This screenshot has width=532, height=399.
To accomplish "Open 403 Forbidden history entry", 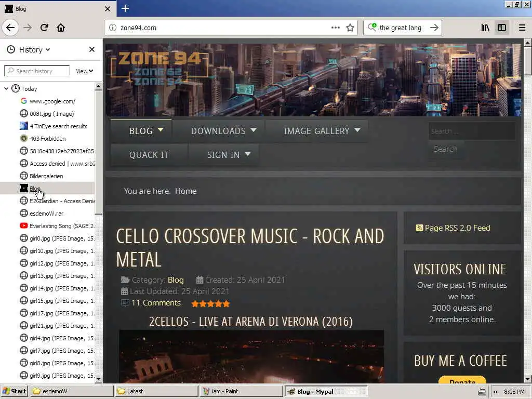I will point(43,138).
